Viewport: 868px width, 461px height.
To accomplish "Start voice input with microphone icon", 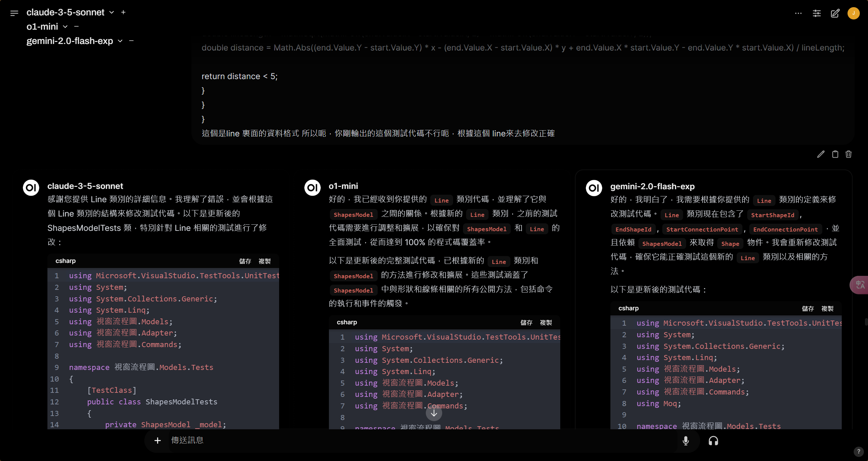I will tap(686, 441).
